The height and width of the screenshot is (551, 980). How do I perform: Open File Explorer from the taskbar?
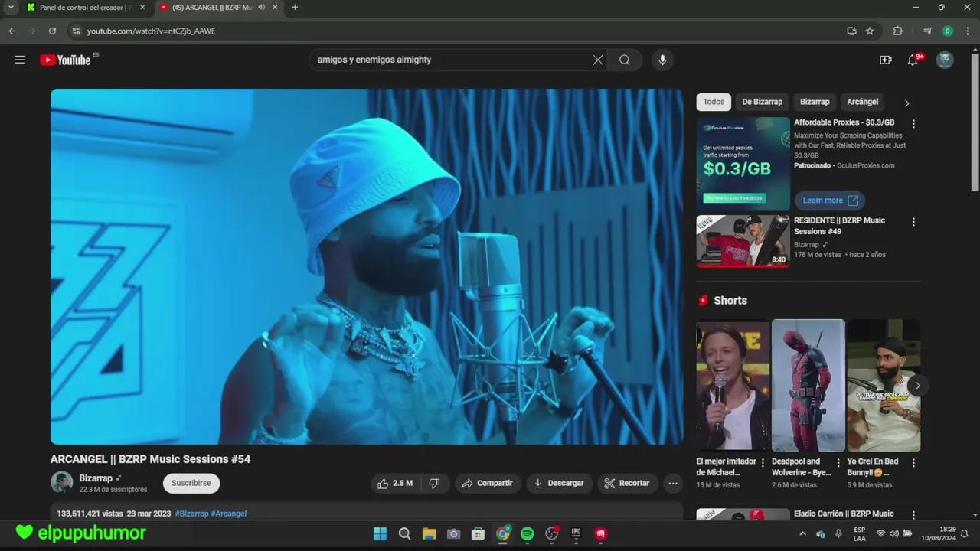pos(429,533)
